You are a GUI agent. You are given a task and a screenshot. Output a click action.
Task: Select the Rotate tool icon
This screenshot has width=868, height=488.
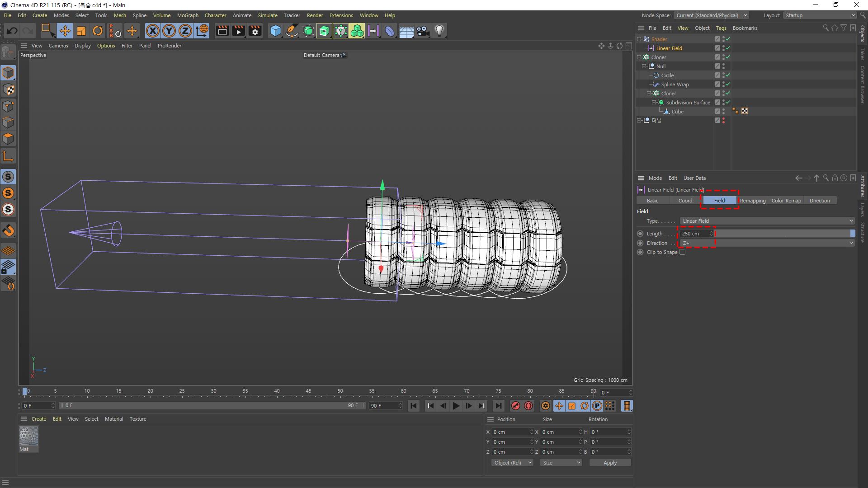tap(97, 31)
